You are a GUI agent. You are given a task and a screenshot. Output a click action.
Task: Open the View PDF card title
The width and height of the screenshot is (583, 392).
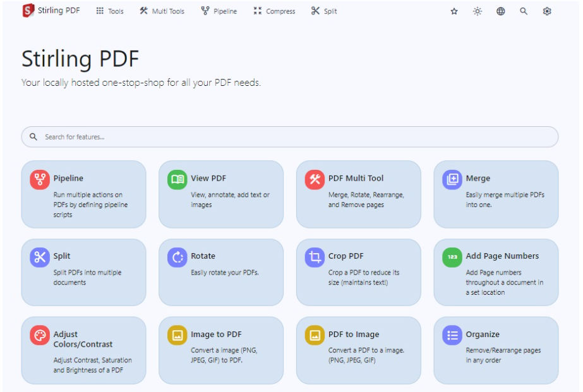pos(208,179)
